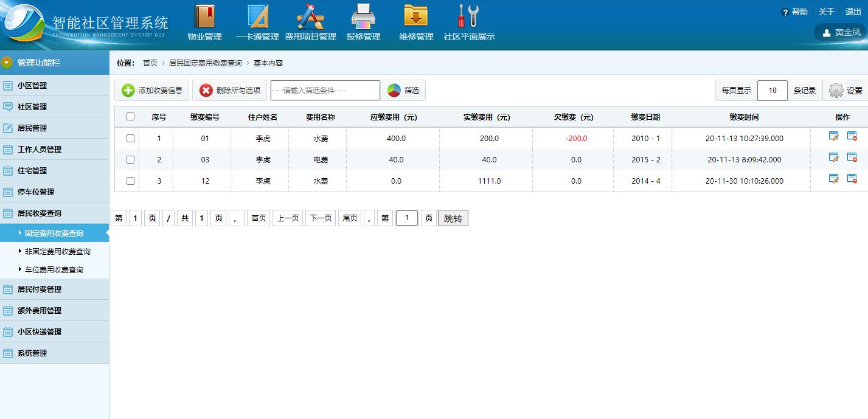Open 一卡通管理 module

(258, 23)
